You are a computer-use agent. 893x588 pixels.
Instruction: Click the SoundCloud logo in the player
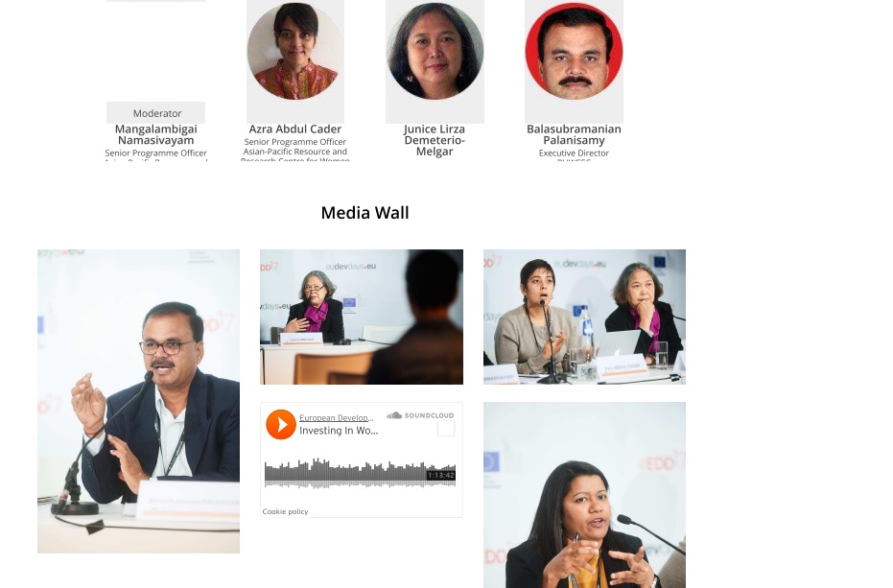pos(420,415)
